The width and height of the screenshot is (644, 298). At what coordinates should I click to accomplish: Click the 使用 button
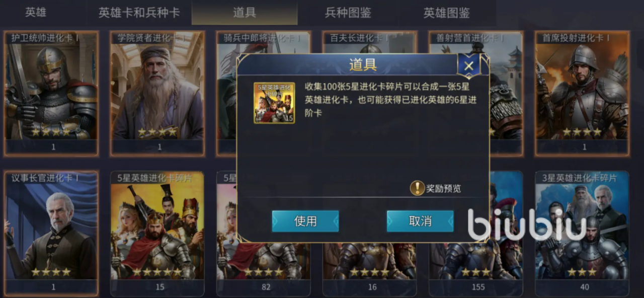tap(305, 221)
